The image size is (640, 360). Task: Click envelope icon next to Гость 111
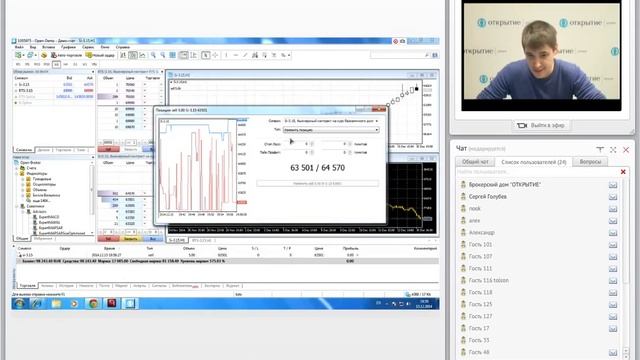(613, 269)
